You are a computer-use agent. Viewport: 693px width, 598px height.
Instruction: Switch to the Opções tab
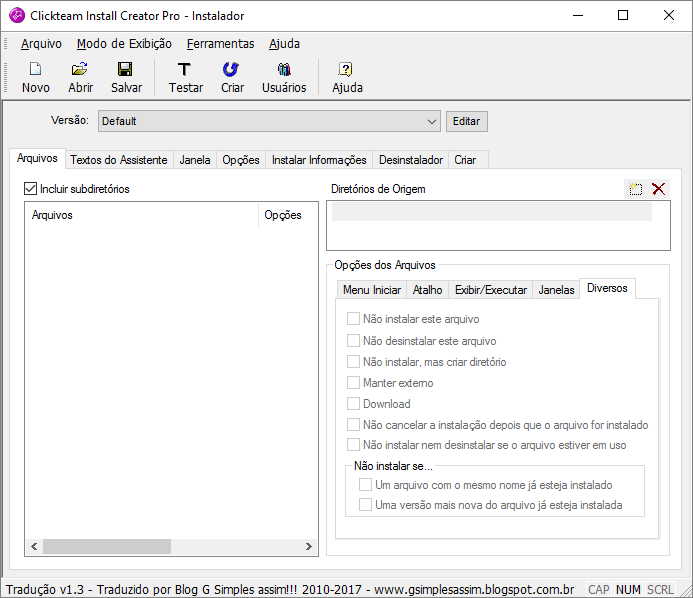pos(241,160)
